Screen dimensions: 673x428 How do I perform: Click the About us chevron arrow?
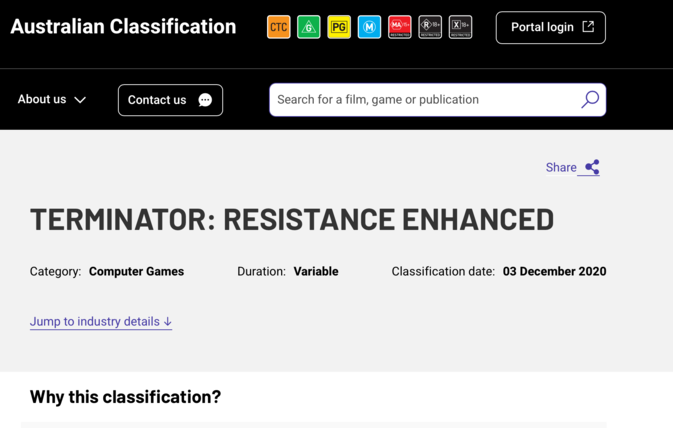80,100
